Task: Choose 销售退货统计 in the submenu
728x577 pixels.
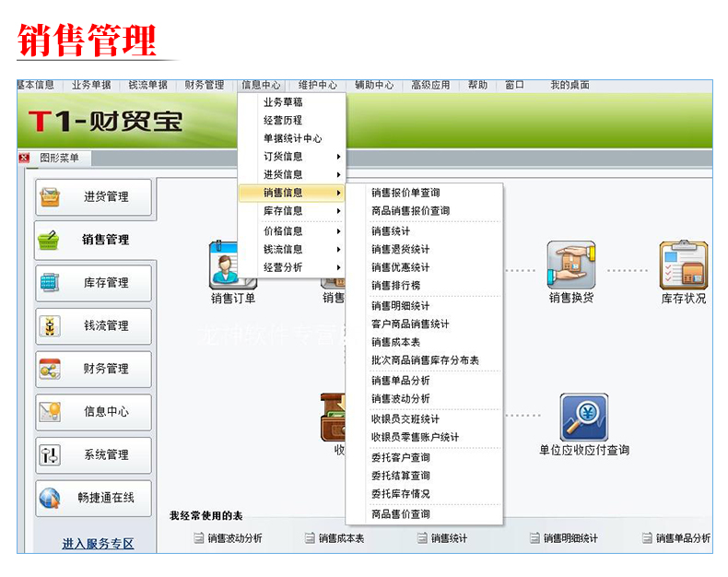Action: [424, 250]
